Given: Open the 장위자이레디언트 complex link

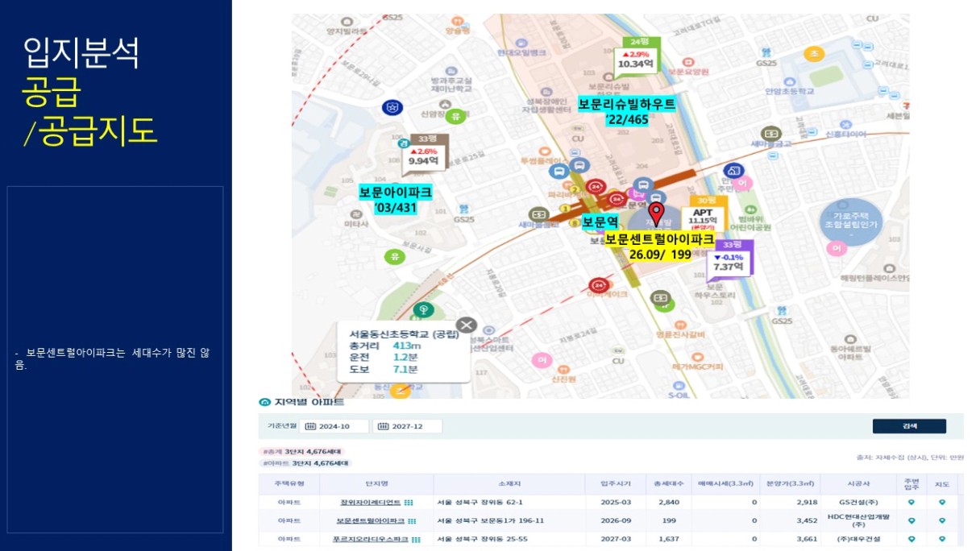Looking at the screenshot, I should pos(371,503).
